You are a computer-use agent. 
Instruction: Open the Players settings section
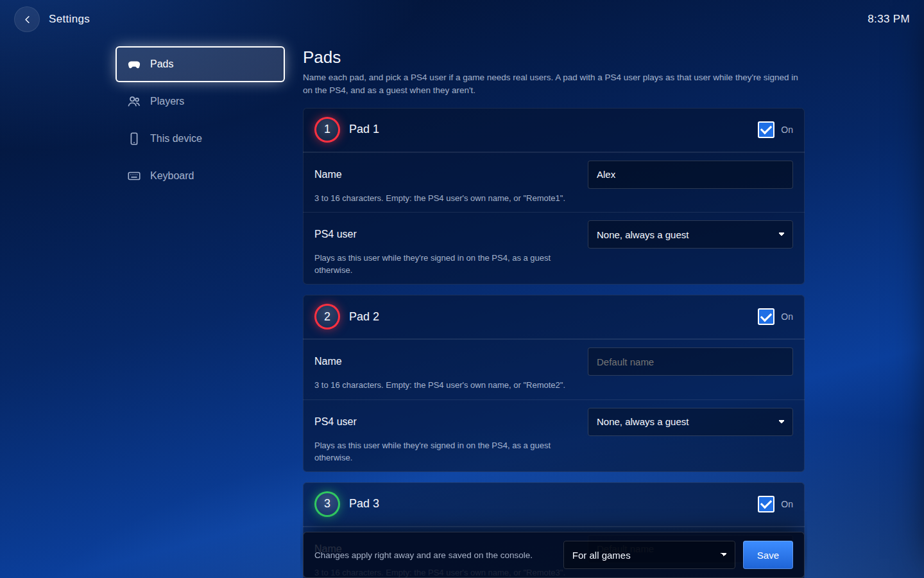click(x=200, y=101)
